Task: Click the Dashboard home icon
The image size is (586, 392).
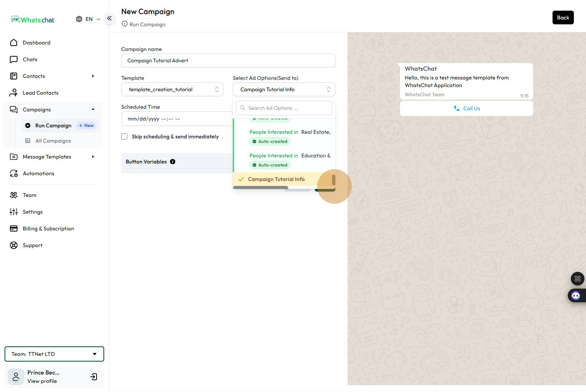Action: tap(14, 43)
